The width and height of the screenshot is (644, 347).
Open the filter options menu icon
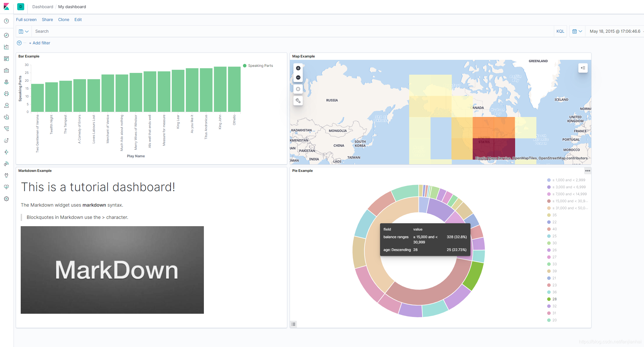[x=19, y=43]
